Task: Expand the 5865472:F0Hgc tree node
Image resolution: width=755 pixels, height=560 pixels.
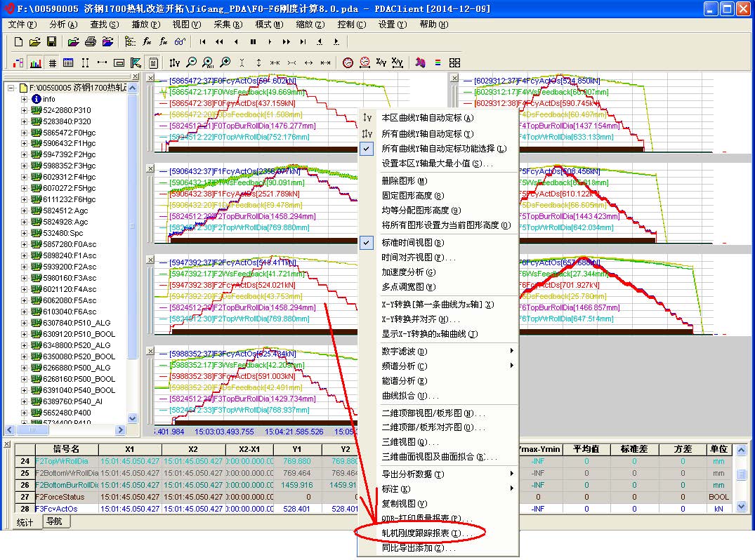Action: pos(26,133)
